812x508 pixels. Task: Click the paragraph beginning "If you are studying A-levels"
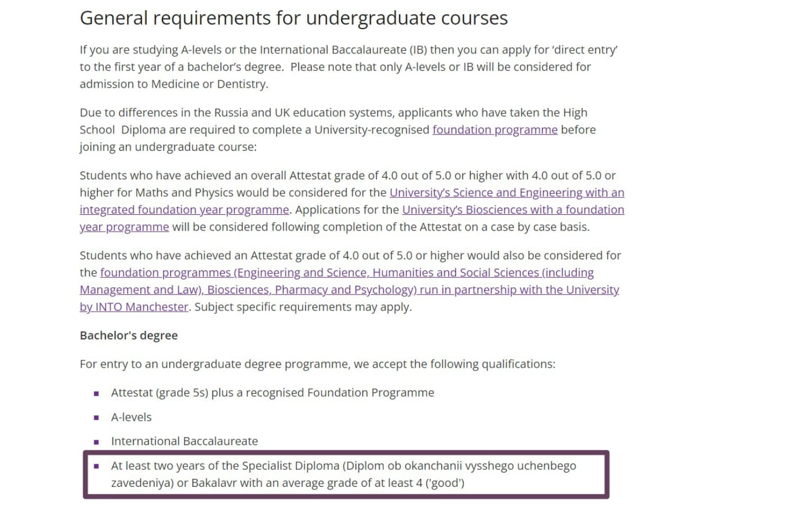pos(348,67)
